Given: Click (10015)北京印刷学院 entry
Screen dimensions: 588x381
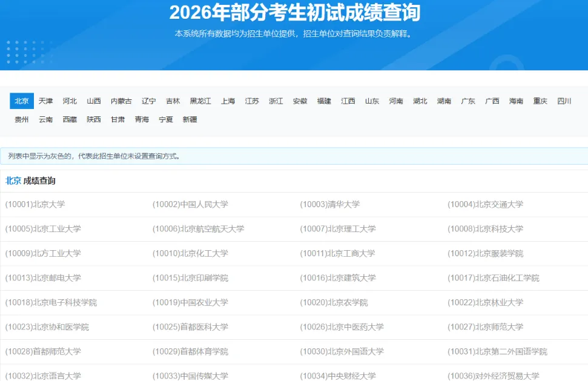Looking at the screenshot, I should point(190,278).
